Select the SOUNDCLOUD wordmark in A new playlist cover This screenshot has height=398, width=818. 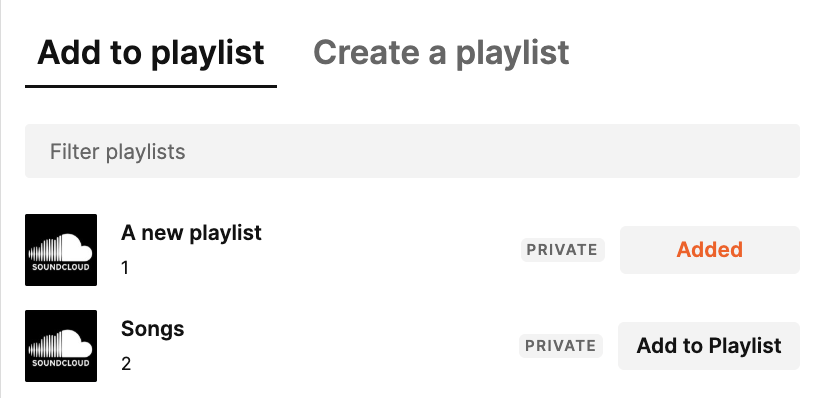(x=61, y=267)
